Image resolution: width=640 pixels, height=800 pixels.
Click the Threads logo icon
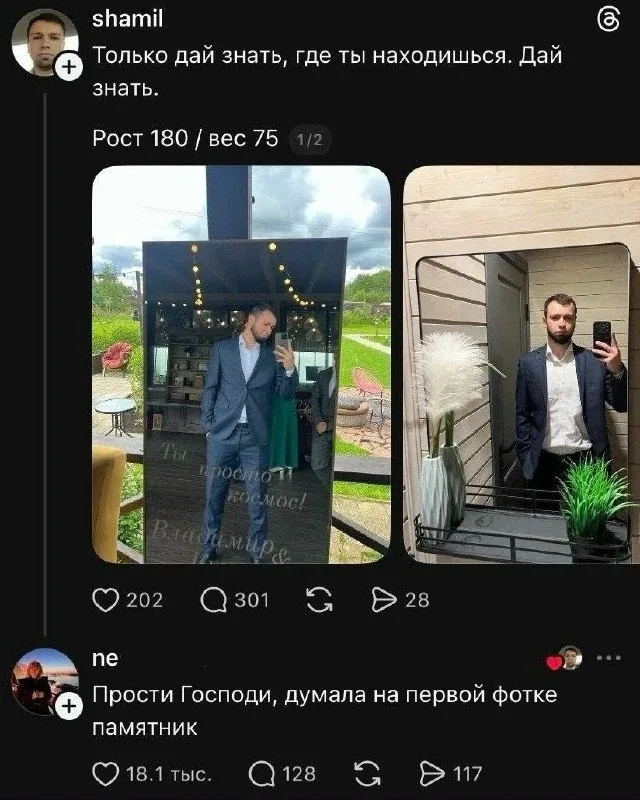point(607,21)
